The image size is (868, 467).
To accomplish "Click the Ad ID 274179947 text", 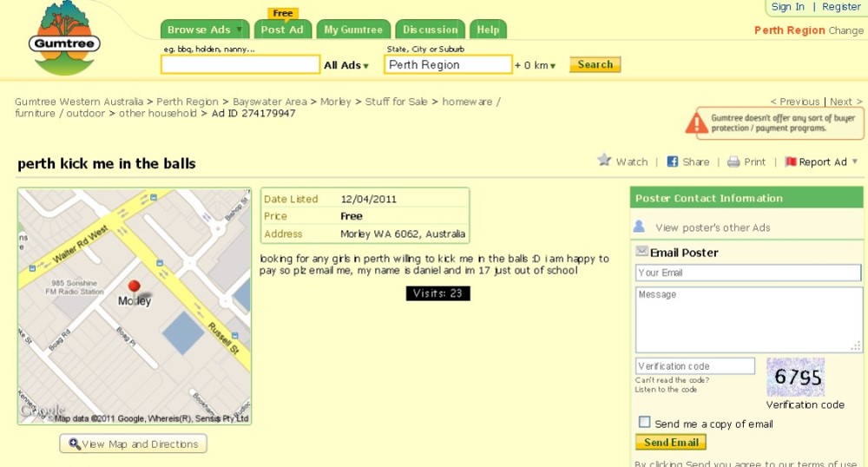I will (253, 114).
